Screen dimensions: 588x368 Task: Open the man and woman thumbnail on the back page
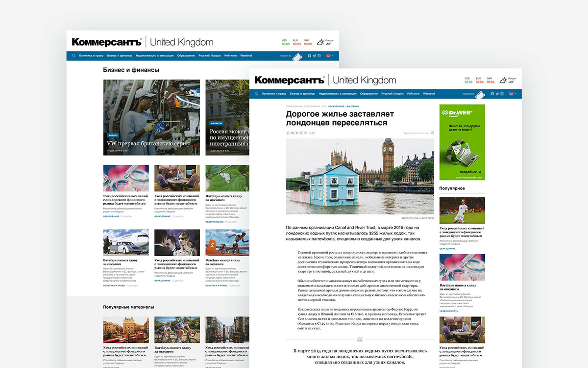[177, 242]
